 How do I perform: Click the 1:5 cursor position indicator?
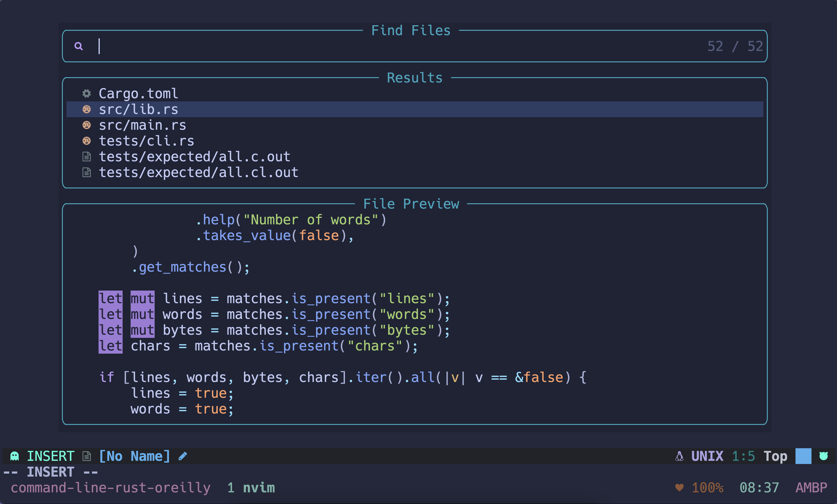pos(743,456)
